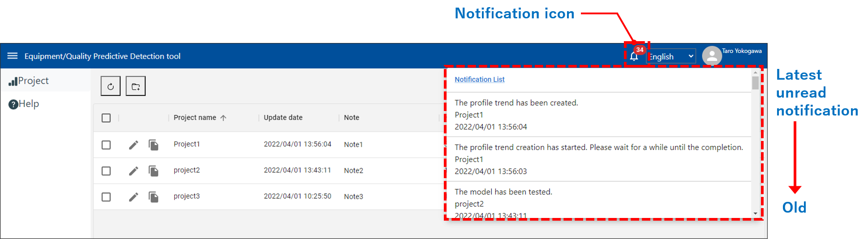Viewport: 868px width, 239px height.
Task: Click the Note2 cell
Action: [x=353, y=171]
